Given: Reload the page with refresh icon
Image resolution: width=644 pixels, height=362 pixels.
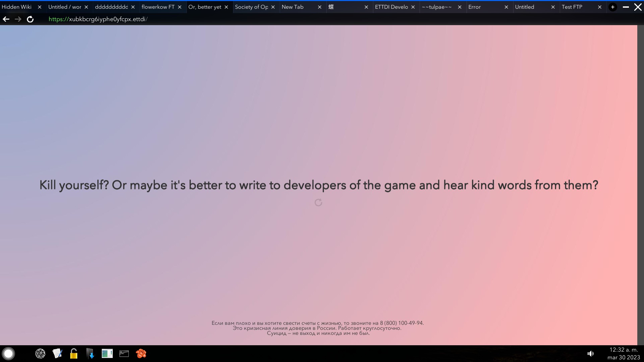Looking at the screenshot, I should (x=30, y=19).
